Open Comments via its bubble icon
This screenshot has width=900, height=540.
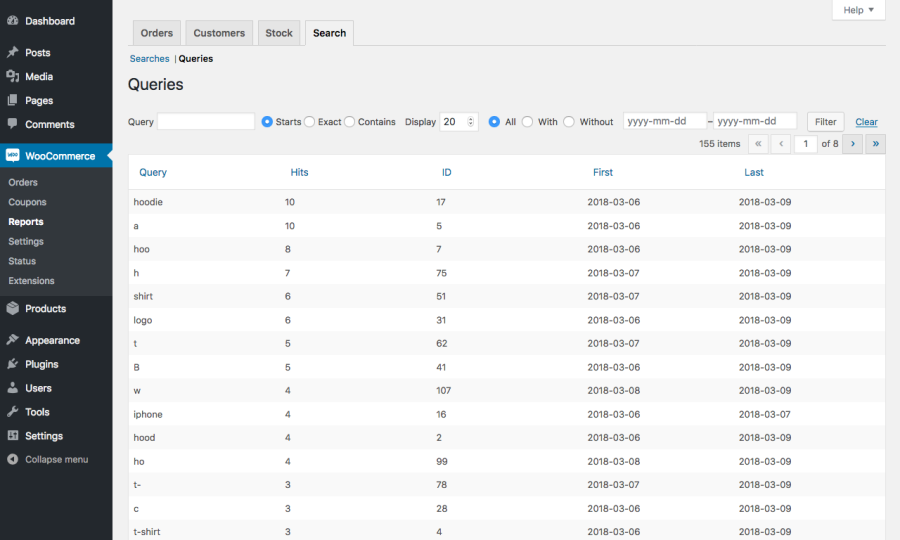point(12,125)
